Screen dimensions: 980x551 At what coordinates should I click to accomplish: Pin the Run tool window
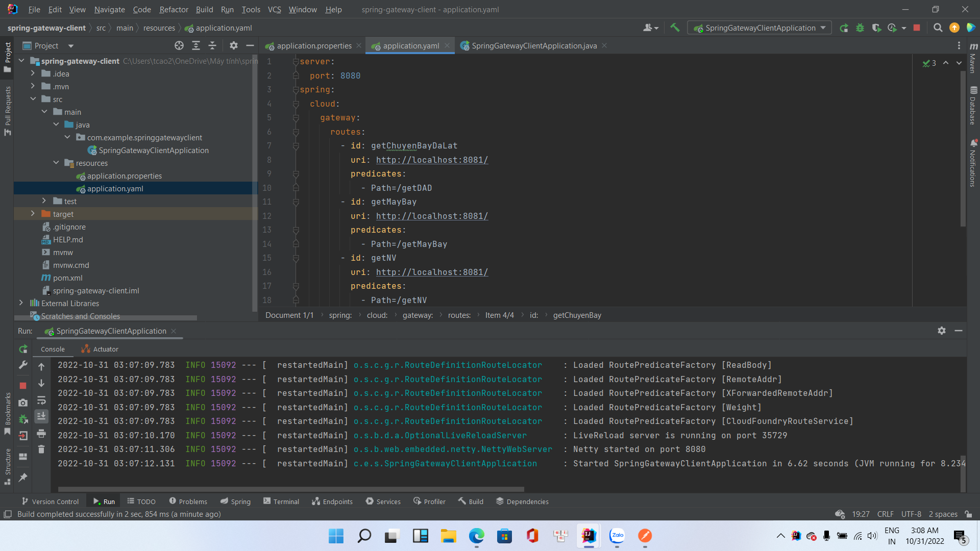point(22,478)
